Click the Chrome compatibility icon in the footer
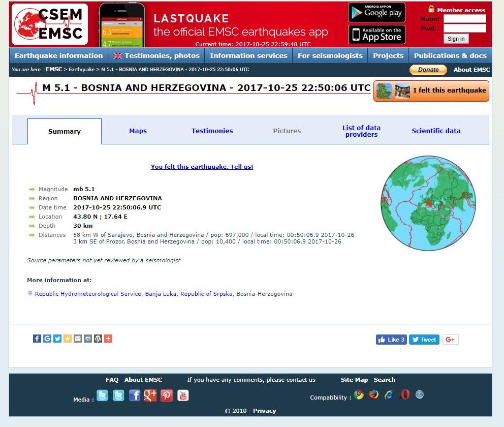This screenshot has width=504, height=427. click(359, 395)
